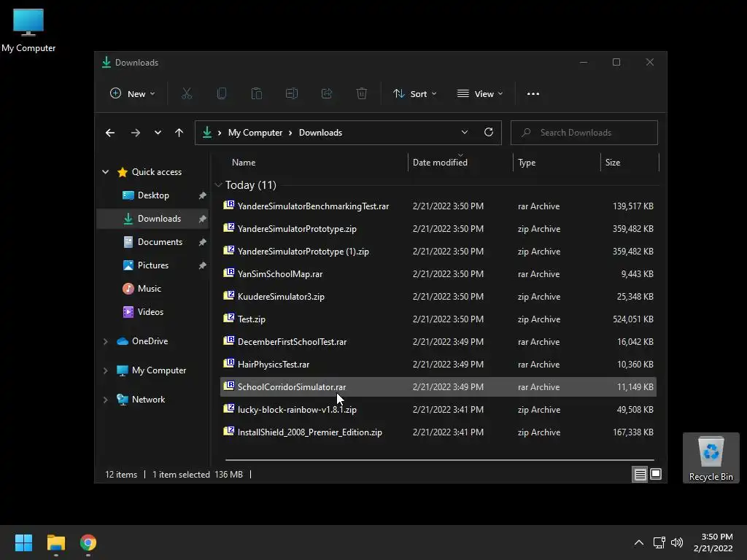Click Recycle Bin desktop icon
747x560 pixels.
pos(711,458)
